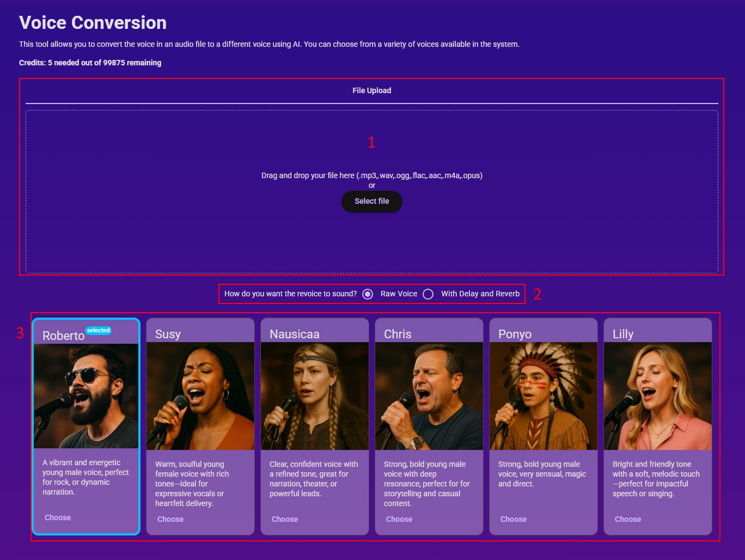Open the File Upload tab
745x560 pixels.
click(371, 90)
